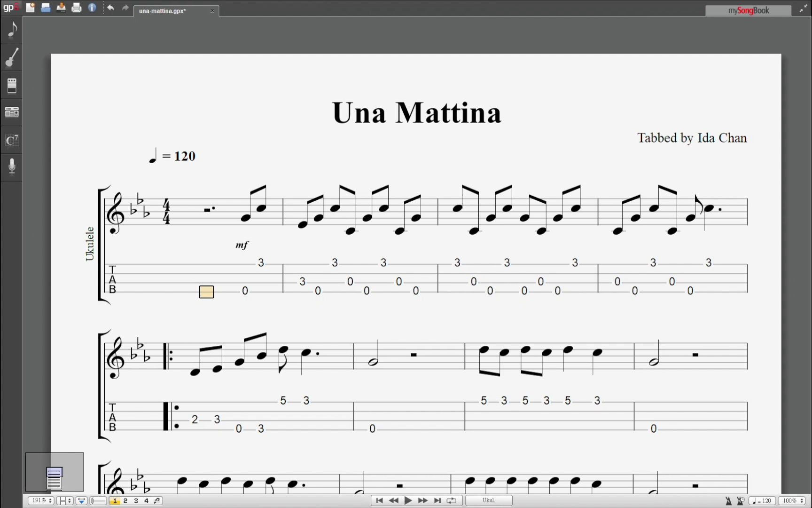Change the 191% zoom level
Image resolution: width=812 pixels, height=508 pixels.
coord(41,500)
